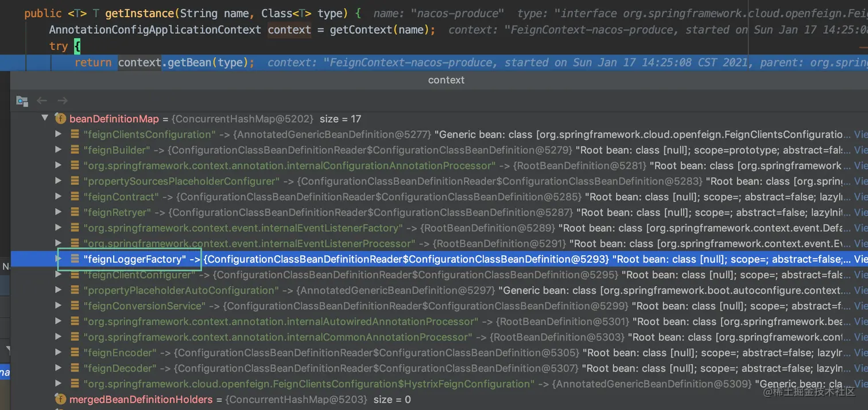Open the View link on the feignEncoder row

pyautogui.click(x=861, y=353)
